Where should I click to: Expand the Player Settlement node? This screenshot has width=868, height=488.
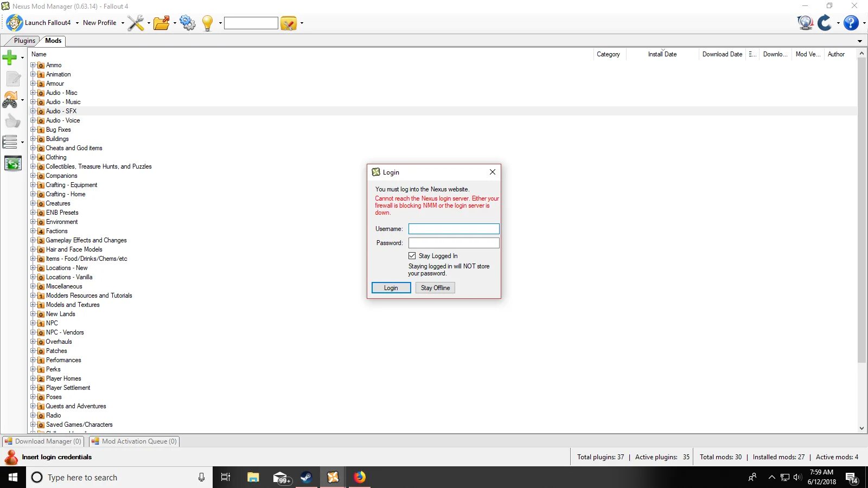tap(33, 388)
